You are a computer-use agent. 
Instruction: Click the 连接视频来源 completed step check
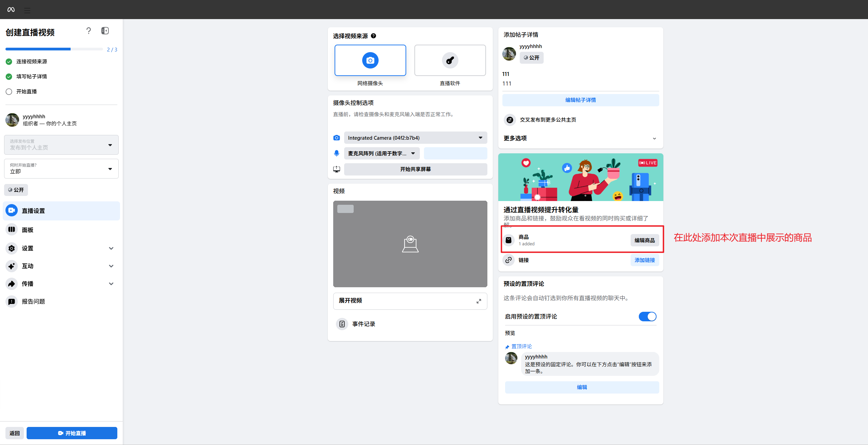click(x=9, y=62)
